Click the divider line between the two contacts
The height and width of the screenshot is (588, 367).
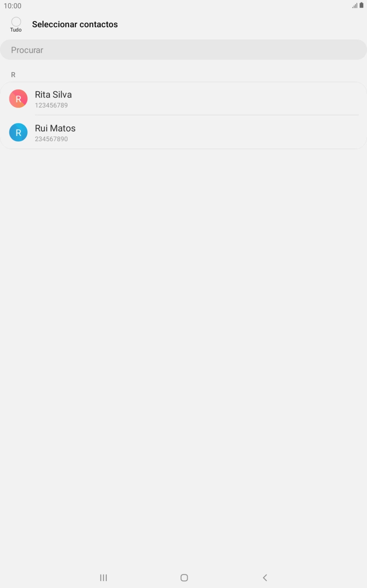click(196, 115)
